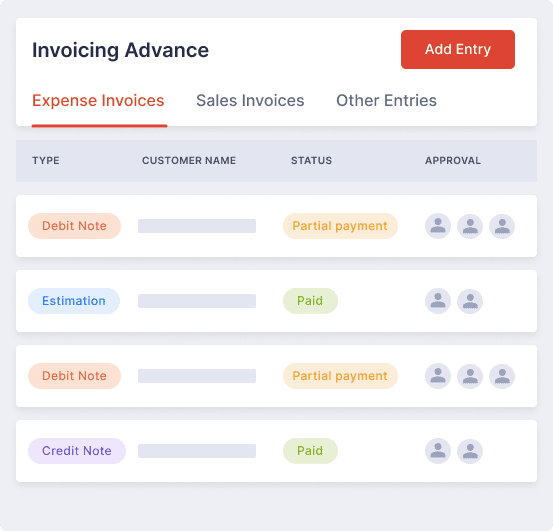553x531 pixels.
Task: Click the Paid status in Estimation row
Action: [x=310, y=301]
